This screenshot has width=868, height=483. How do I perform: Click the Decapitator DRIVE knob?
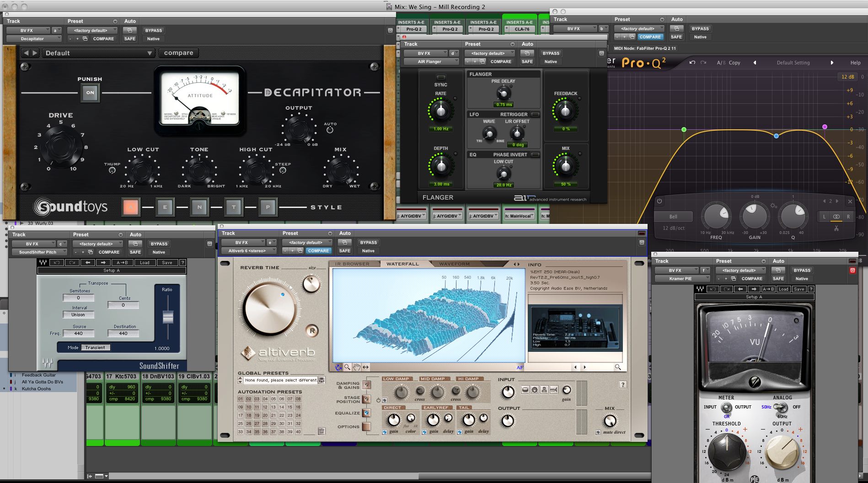click(x=61, y=146)
